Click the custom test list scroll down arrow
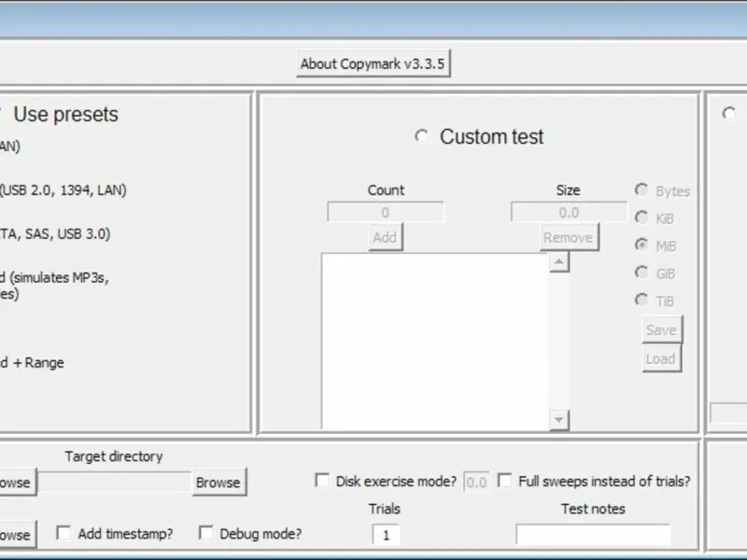Screen dimensions: 747x560 point(558,420)
